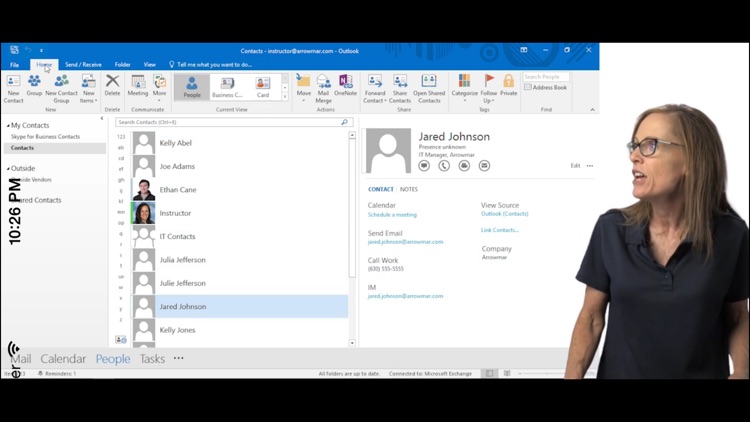This screenshot has width=750, height=422.
Task: Click the Mail Merge icon
Action: pos(323,89)
